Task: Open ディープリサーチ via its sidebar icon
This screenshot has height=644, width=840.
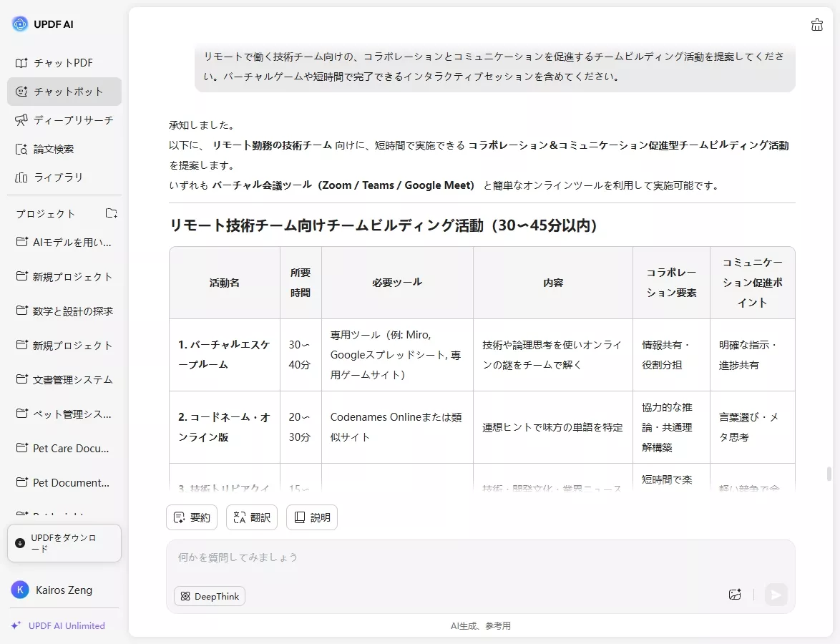Action: [23, 120]
